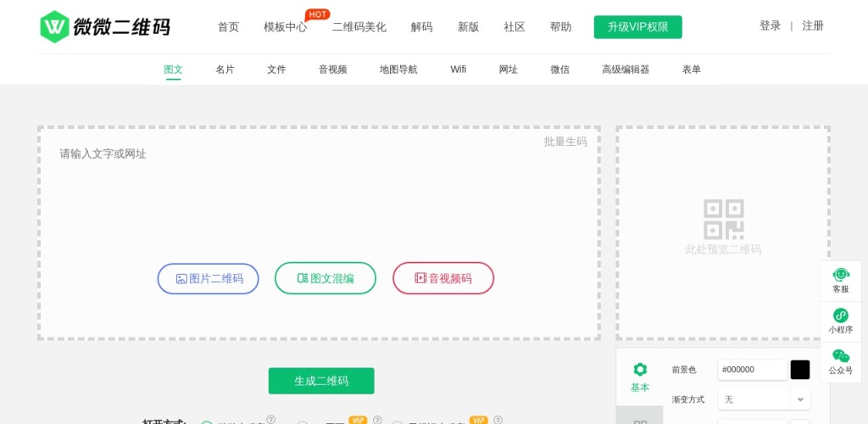The height and width of the screenshot is (424, 868).
Task: Click the 生成二维码 button
Action: [x=321, y=381]
